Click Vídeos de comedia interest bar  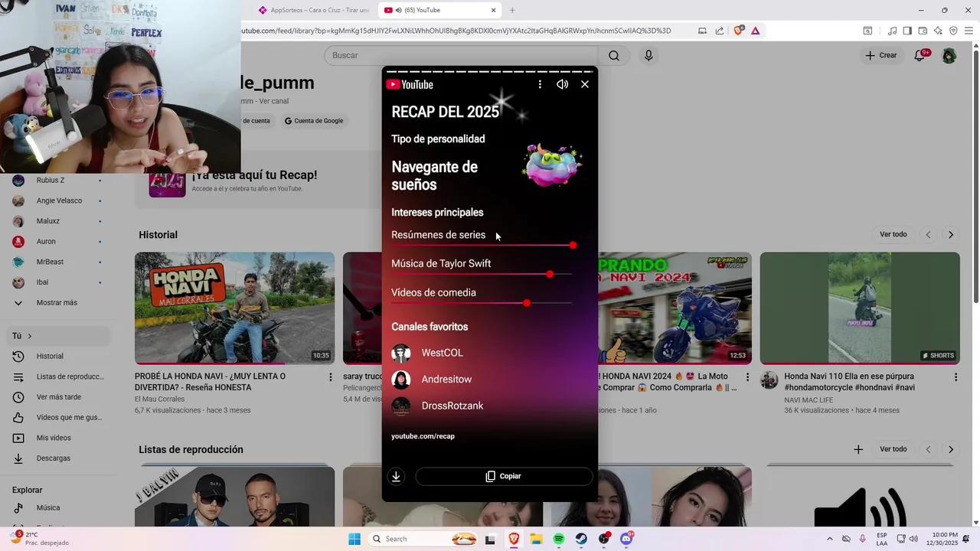482,303
